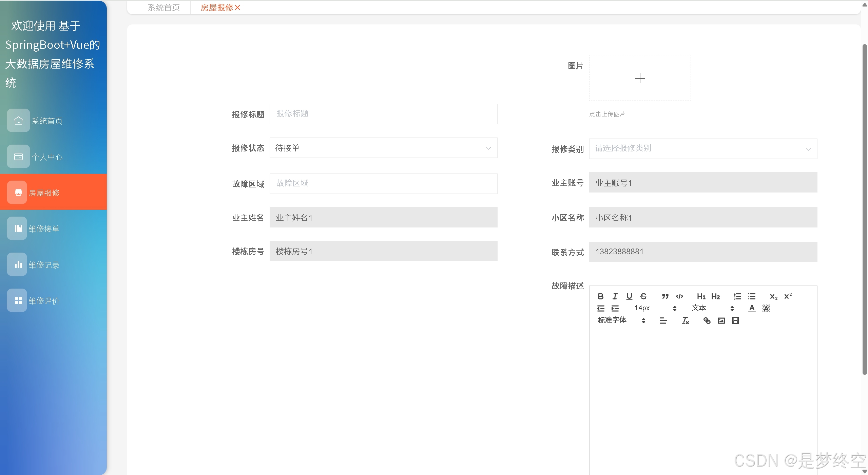
Task: Toggle underline formatting button
Action: 629,296
